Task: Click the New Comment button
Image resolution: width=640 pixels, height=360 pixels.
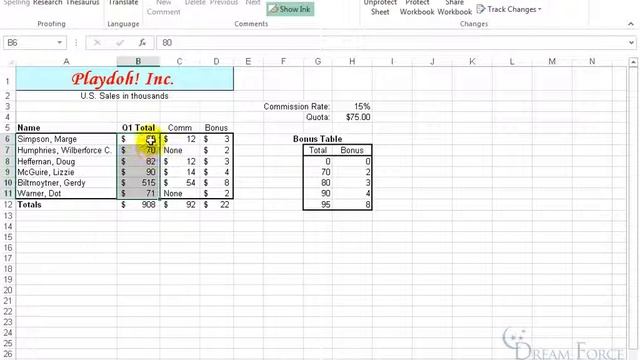Action: click(x=164, y=7)
